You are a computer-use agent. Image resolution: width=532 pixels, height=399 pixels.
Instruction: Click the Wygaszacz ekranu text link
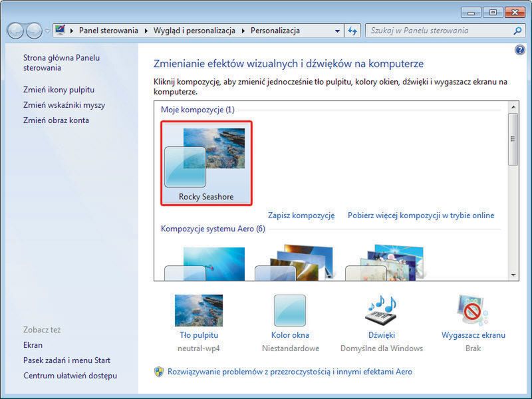tap(473, 335)
